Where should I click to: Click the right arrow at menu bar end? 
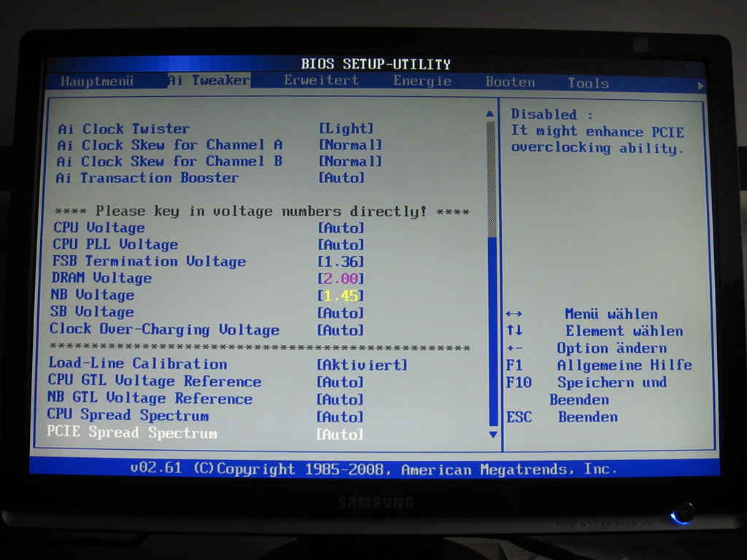(x=701, y=86)
